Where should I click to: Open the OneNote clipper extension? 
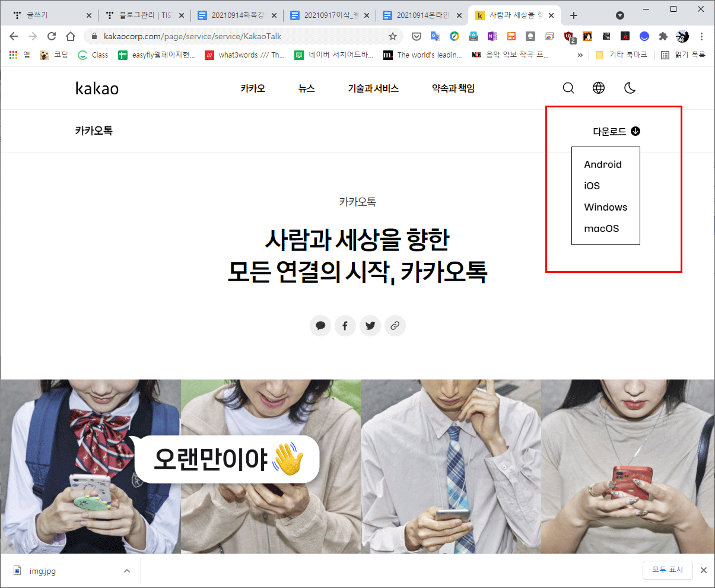coord(492,36)
